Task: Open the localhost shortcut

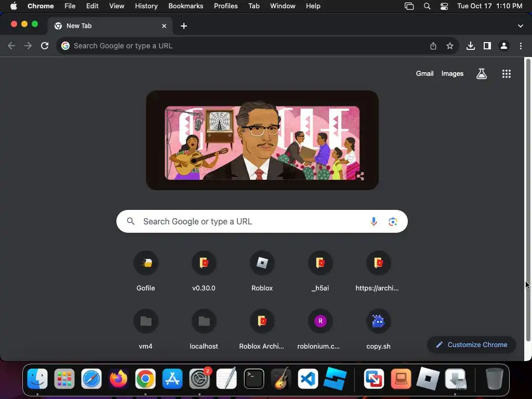Action: coord(204,330)
